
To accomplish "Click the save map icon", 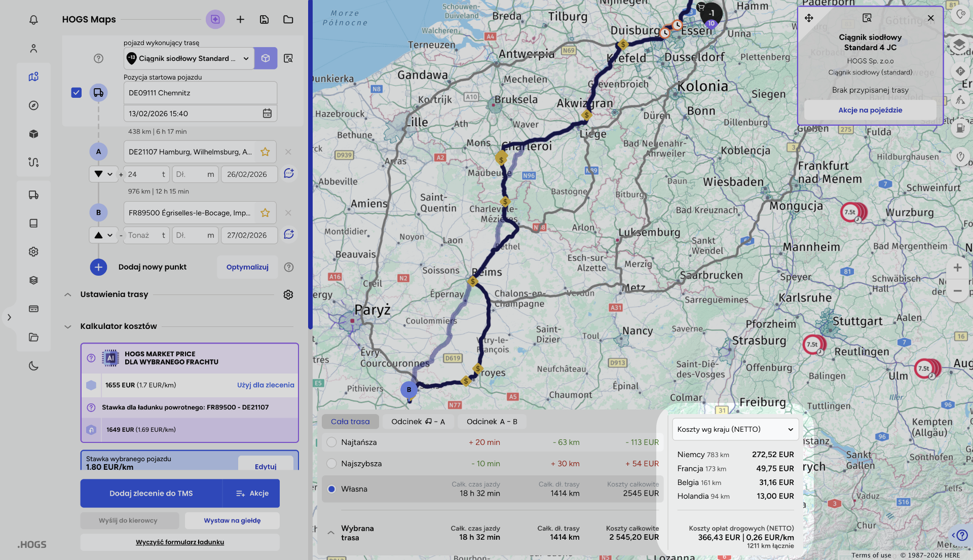I will click(264, 19).
